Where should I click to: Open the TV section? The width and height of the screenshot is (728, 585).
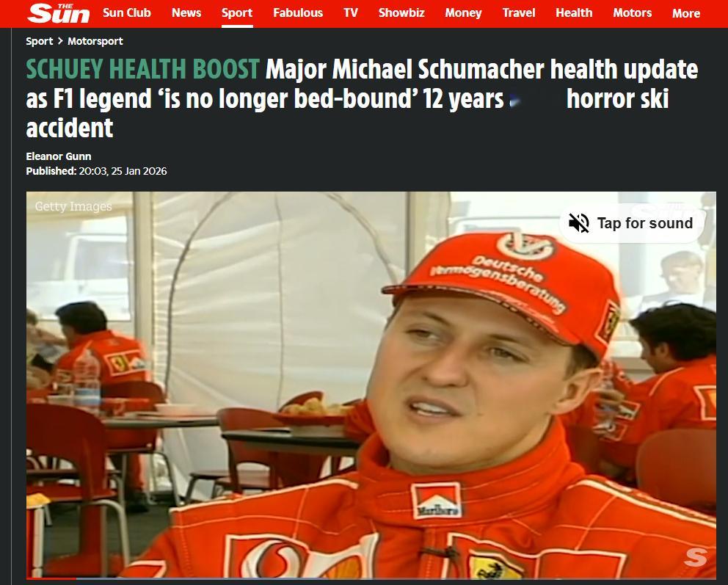click(x=351, y=13)
